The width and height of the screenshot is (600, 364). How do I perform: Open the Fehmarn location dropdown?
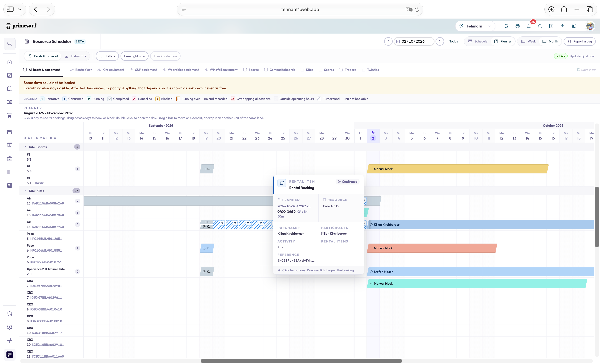475,26
